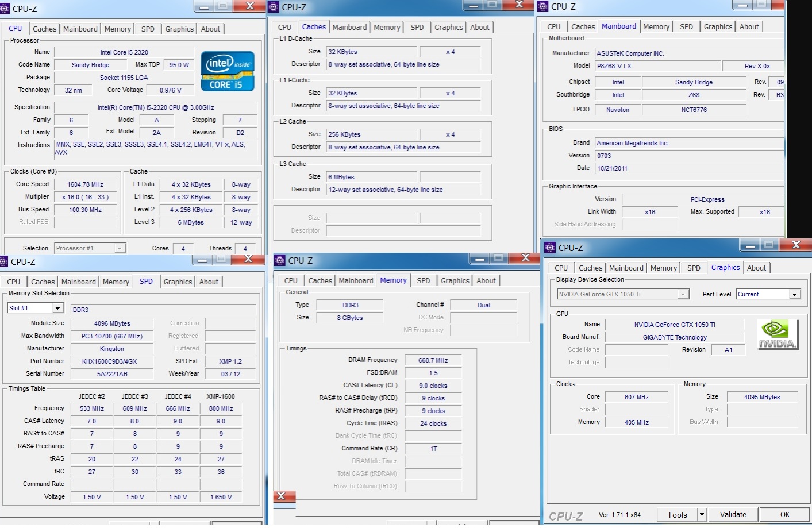The width and height of the screenshot is (812, 528).
Task: Select the Multiplier value x 16.0 ( 16 - 33 )
Action: [x=86, y=197]
